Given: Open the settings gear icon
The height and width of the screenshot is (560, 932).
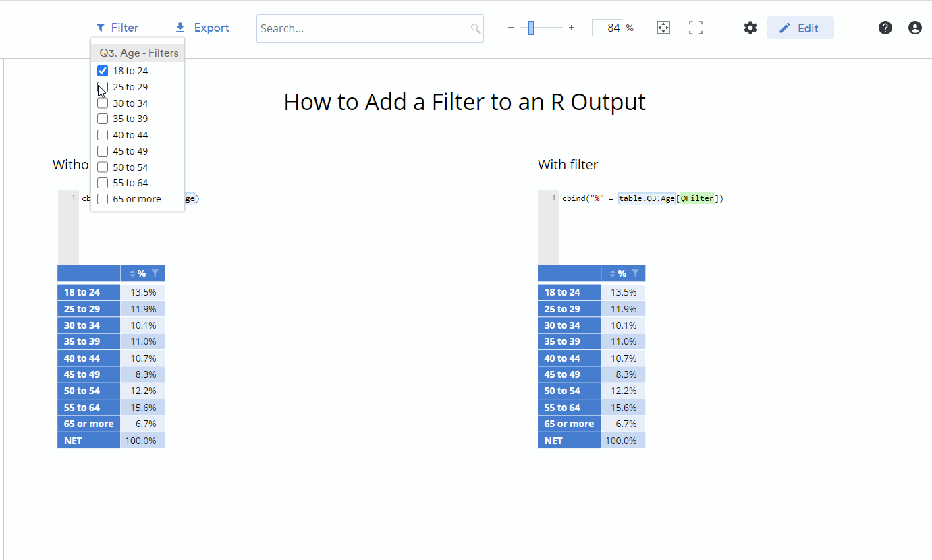Looking at the screenshot, I should click(750, 28).
